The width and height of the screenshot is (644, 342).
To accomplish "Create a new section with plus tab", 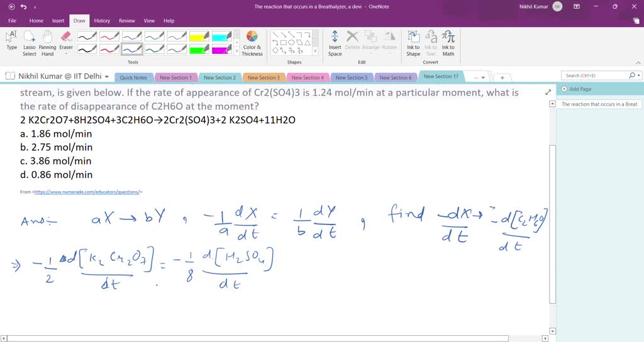I will 502,77.
